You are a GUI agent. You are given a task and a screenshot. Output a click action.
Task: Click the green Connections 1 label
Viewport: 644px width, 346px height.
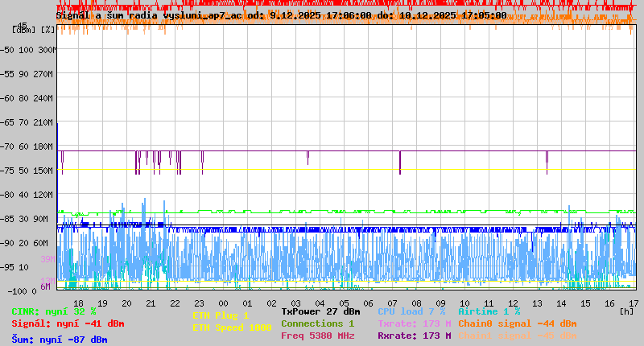coord(317,323)
